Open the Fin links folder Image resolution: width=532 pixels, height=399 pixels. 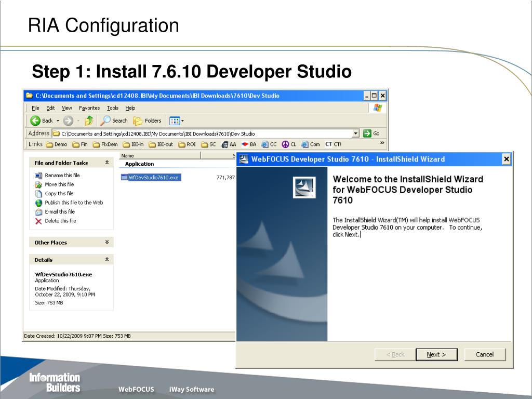[79, 144]
